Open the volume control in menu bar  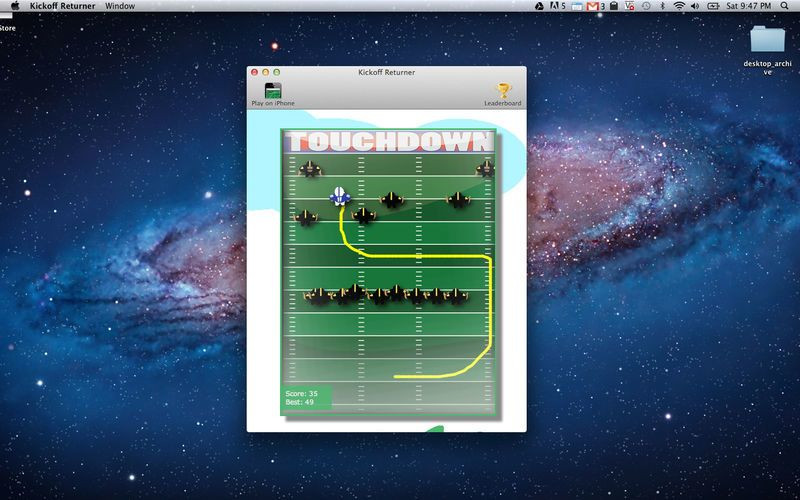tap(695, 6)
